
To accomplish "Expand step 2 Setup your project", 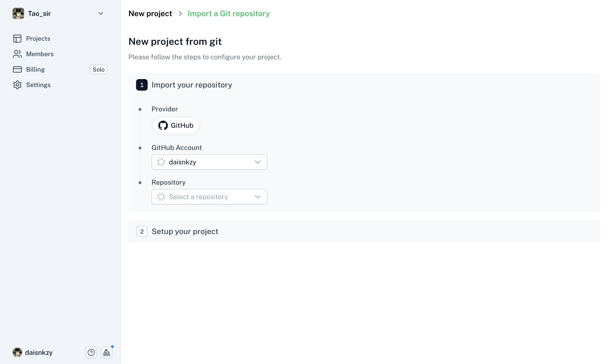I will (185, 231).
